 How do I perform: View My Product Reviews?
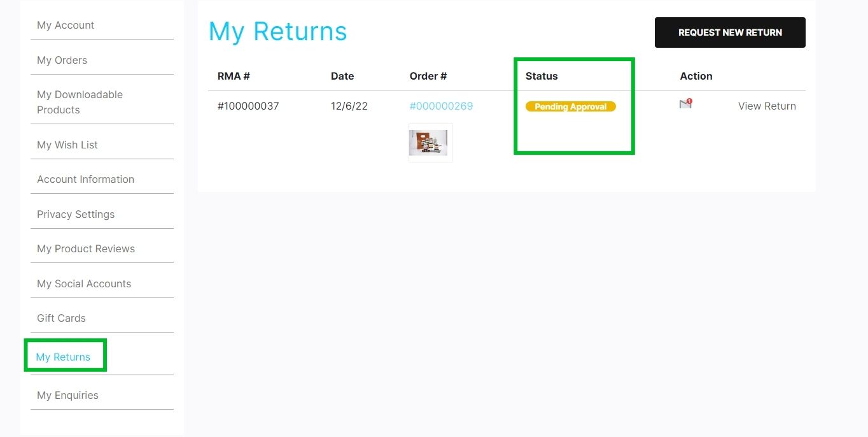[86, 249]
